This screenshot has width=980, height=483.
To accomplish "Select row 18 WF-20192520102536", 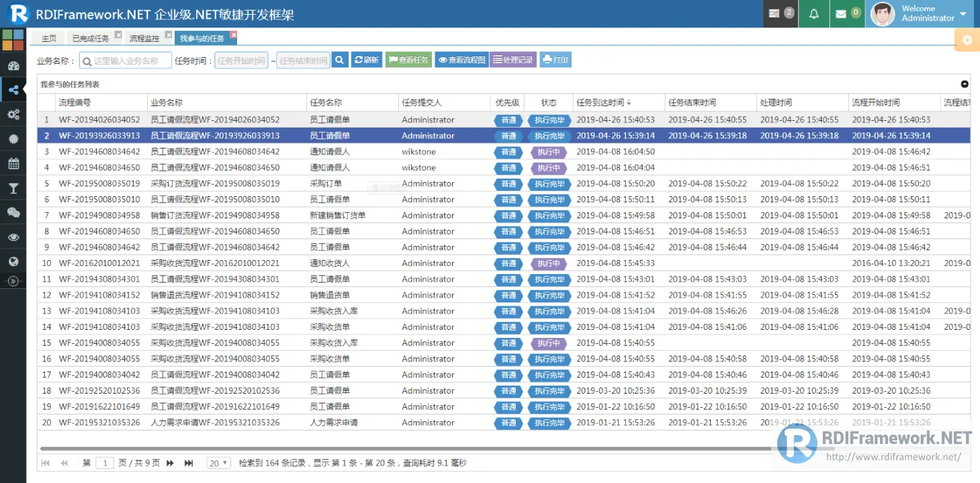I will (504, 391).
